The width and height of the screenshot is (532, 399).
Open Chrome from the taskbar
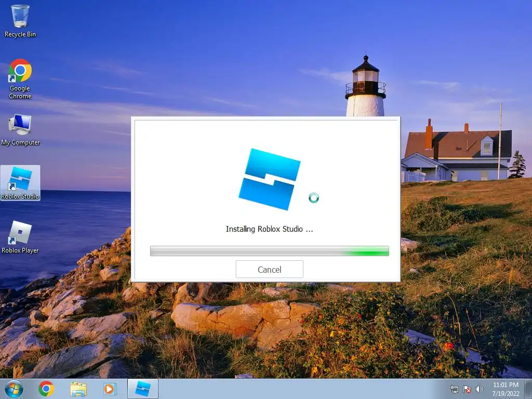(46, 389)
